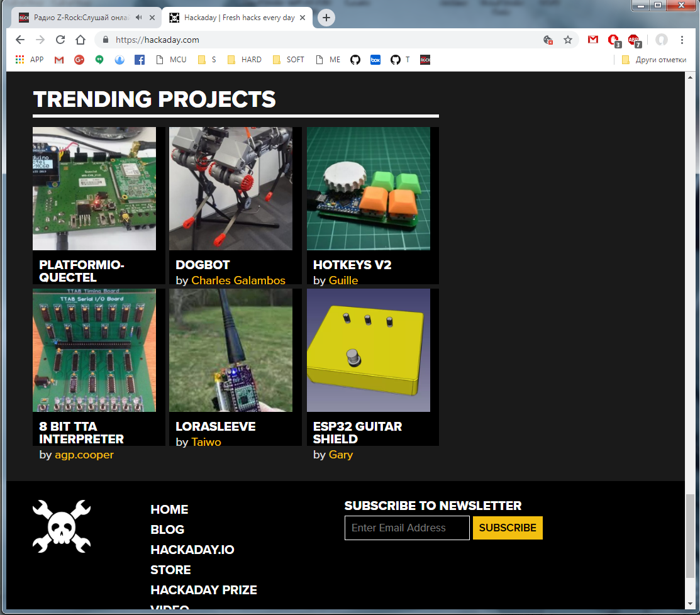Focus the Enter Email Address field

[x=407, y=528]
